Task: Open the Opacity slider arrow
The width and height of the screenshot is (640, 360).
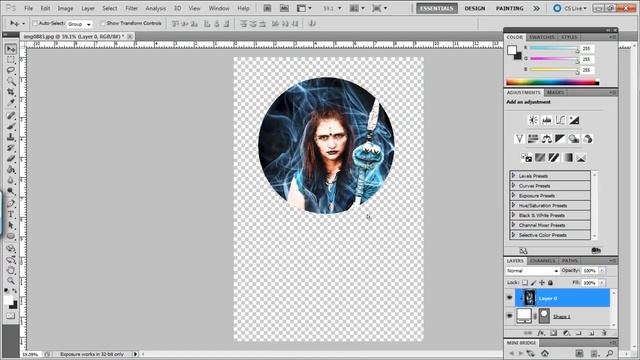Action: click(x=602, y=271)
